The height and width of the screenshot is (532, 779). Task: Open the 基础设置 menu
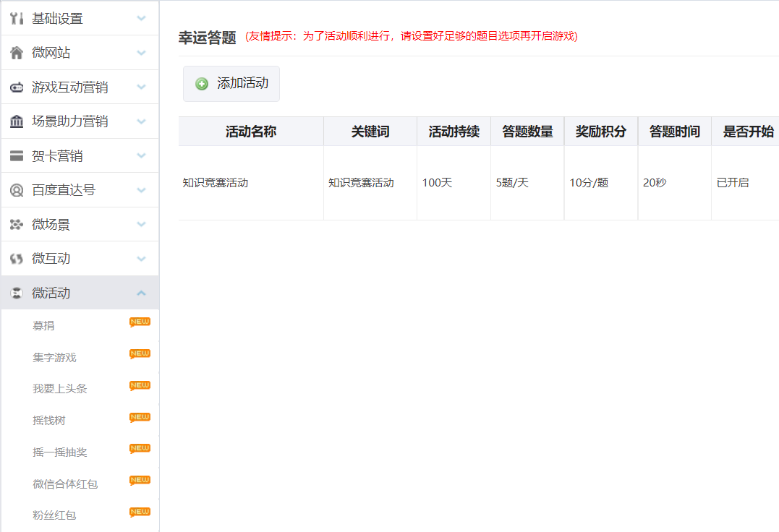[80, 18]
